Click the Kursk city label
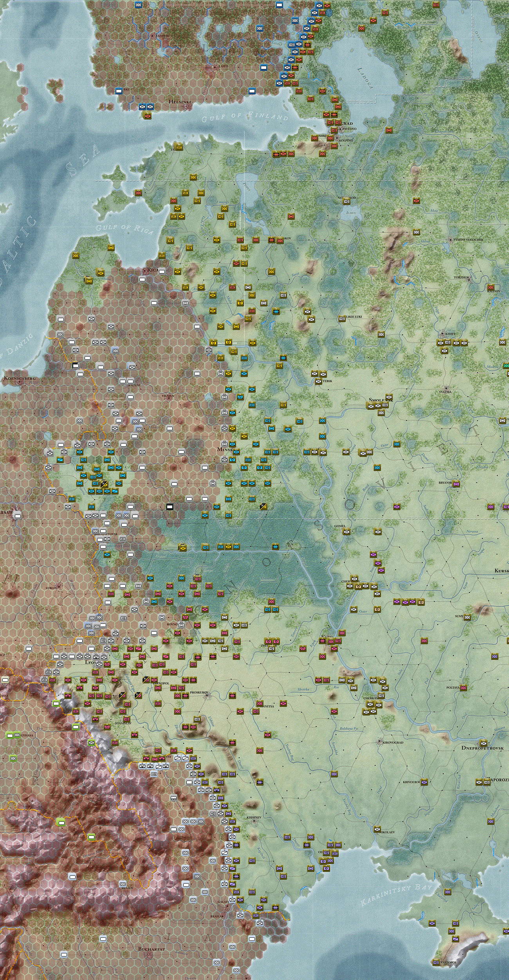 [x=502, y=571]
